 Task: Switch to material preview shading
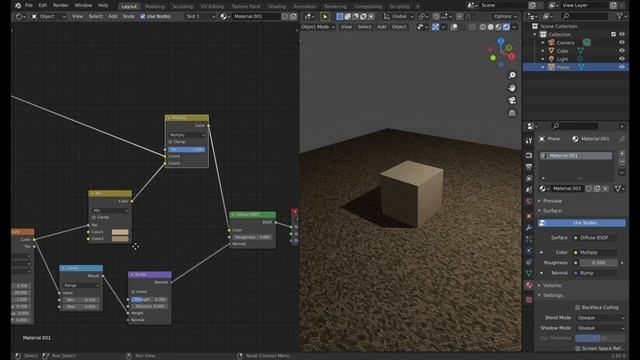tap(498, 27)
